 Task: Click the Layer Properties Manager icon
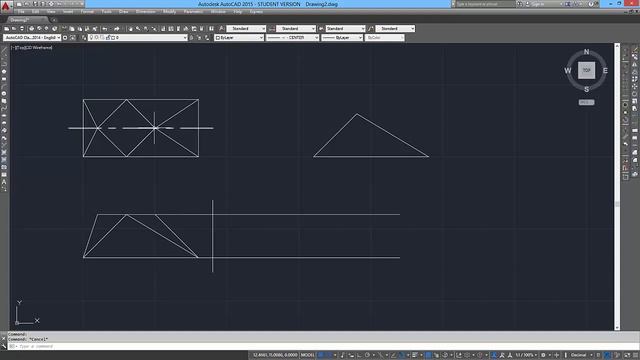pos(84,38)
